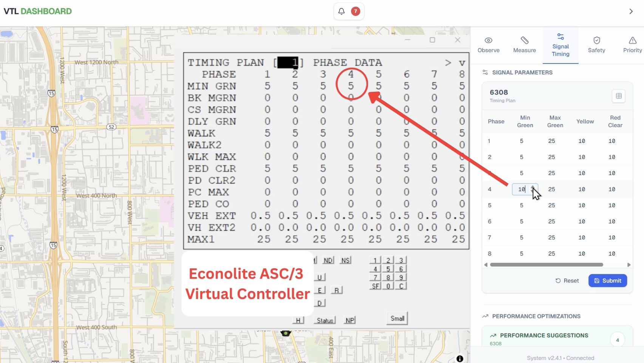This screenshot has height=363, width=644.
Task: Switch to the Measure tab
Action: [525, 45]
